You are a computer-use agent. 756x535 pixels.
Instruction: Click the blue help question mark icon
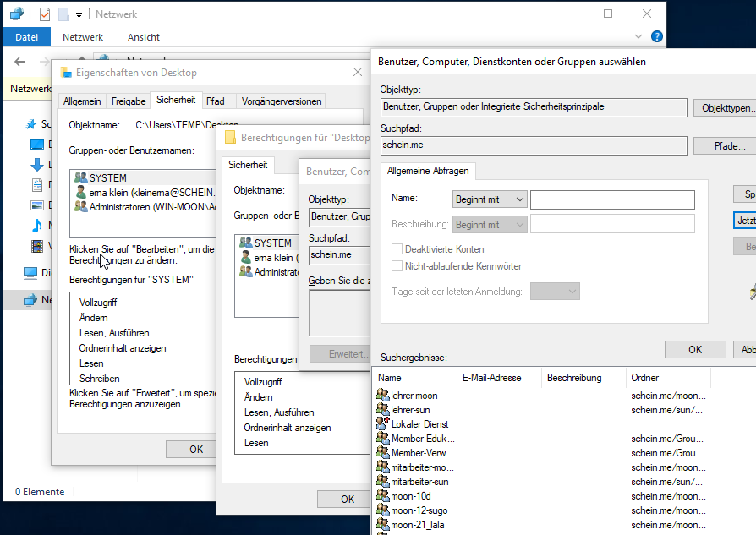point(657,37)
